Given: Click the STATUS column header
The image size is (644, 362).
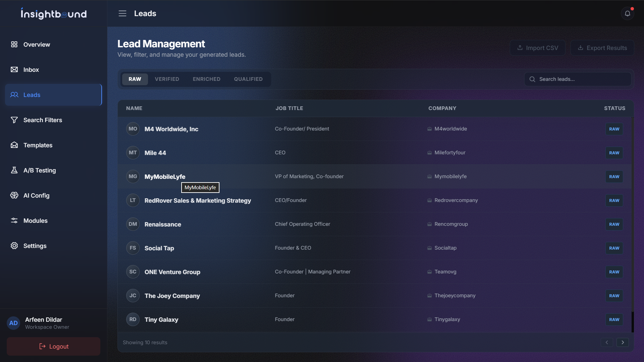Looking at the screenshot, I should click(x=614, y=108).
